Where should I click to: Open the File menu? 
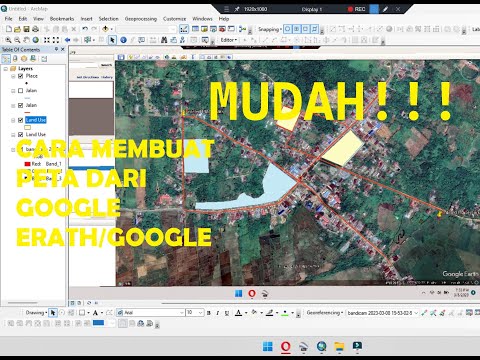(x=9, y=19)
